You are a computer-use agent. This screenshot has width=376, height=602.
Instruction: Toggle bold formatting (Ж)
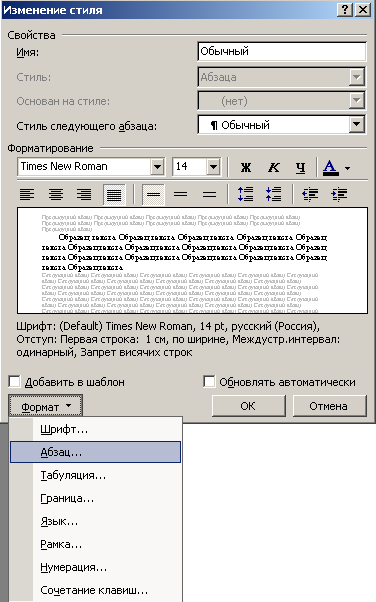246,167
